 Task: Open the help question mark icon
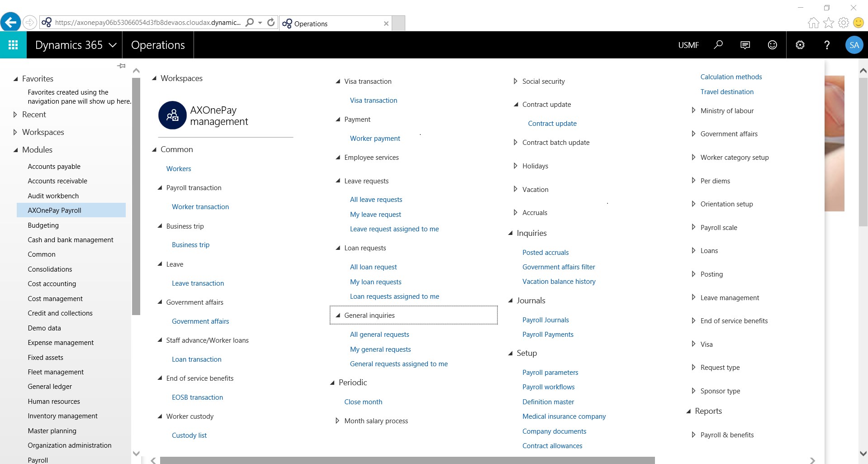tap(827, 45)
